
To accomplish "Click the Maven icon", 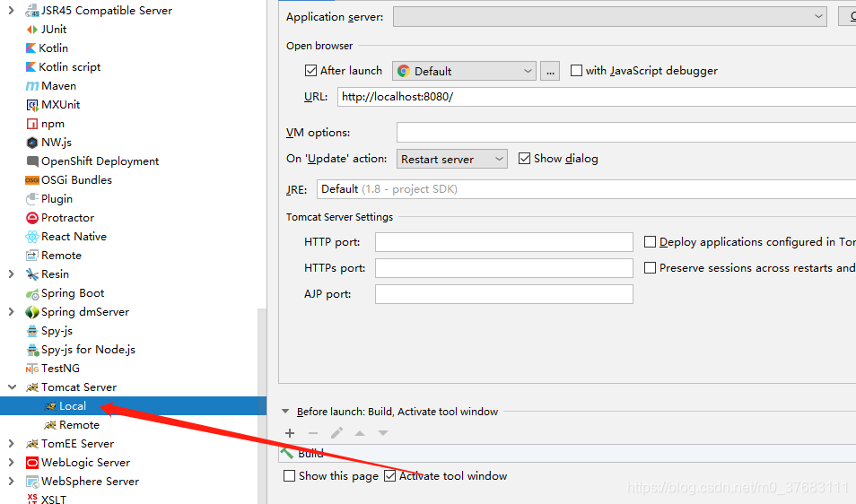I will click(x=32, y=86).
